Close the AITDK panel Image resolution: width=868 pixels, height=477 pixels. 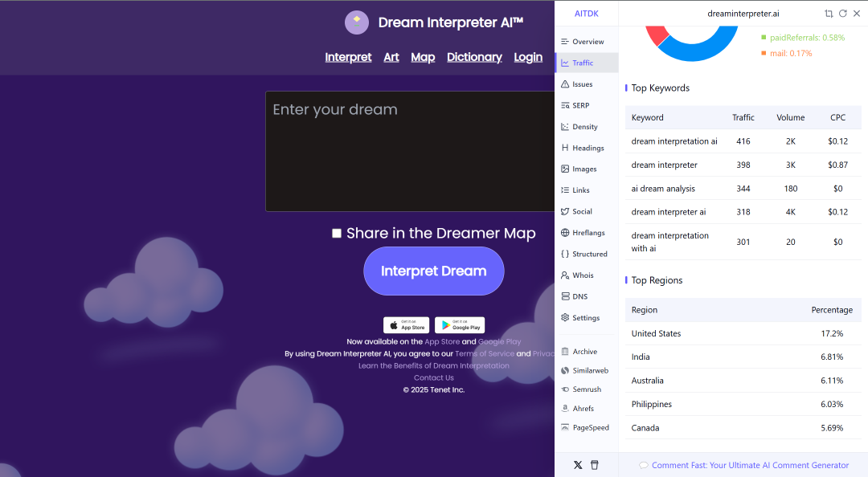857,14
